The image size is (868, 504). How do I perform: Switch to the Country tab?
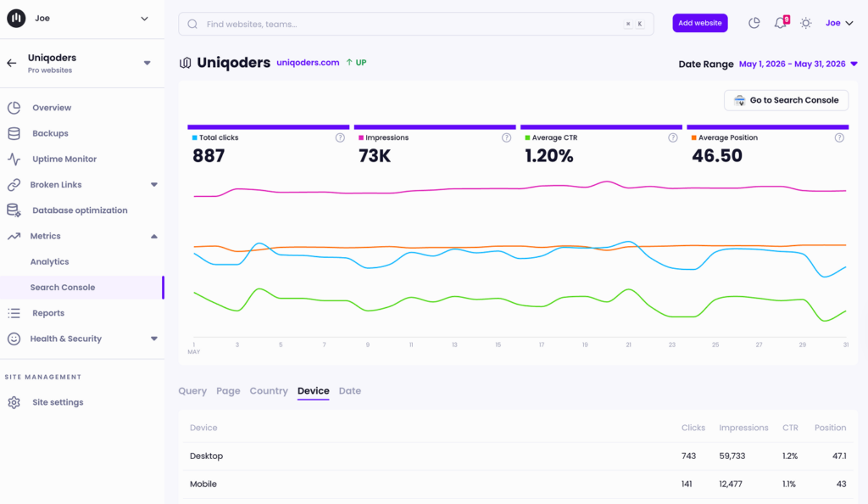pyautogui.click(x=269, y=391)
